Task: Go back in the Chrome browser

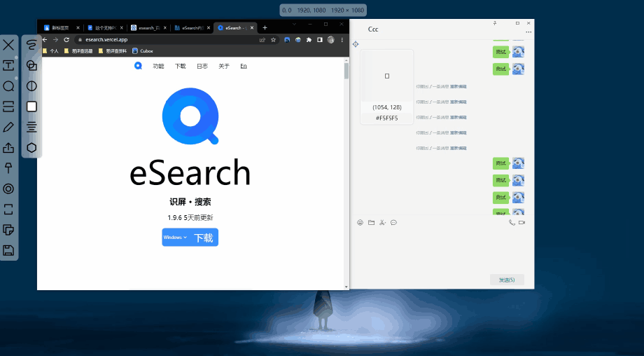Action: 45,40
